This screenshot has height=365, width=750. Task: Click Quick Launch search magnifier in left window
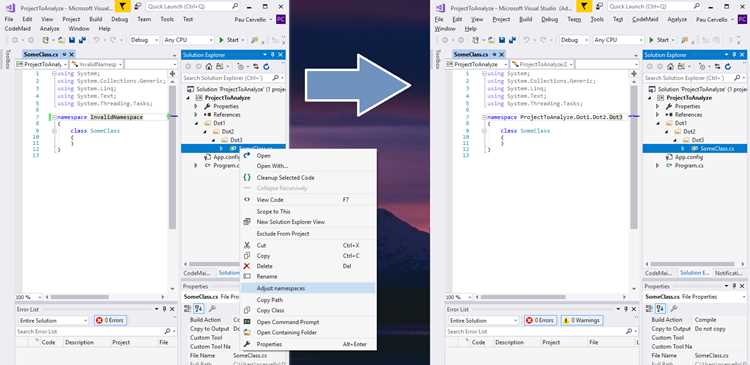tap(235, 7)
